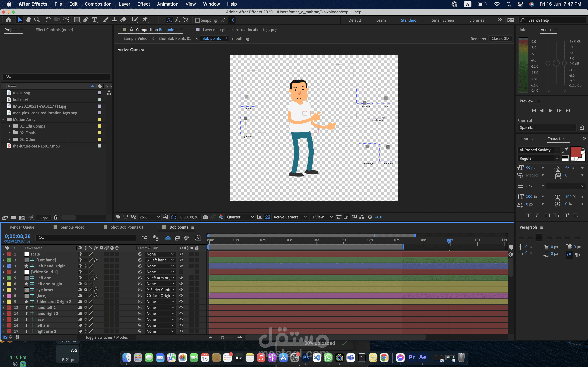Select the Horizontal Type tool
The height and width of the screenshot is (367, 588).
pyautogui.click(x=94, y=20)
